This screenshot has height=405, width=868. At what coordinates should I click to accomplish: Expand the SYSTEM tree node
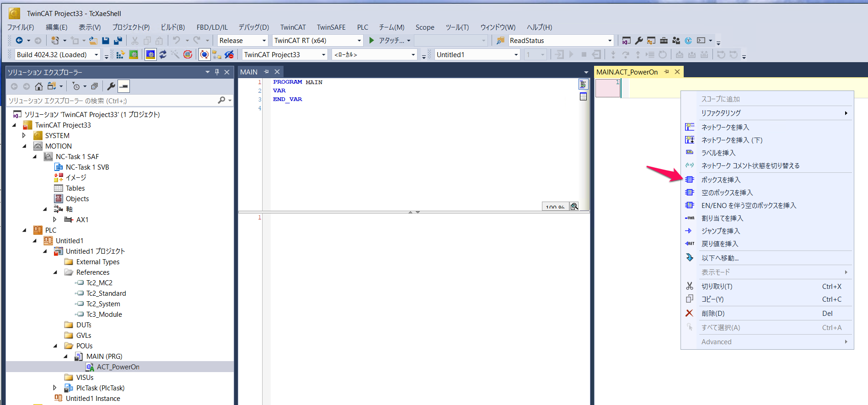(24, 136)
